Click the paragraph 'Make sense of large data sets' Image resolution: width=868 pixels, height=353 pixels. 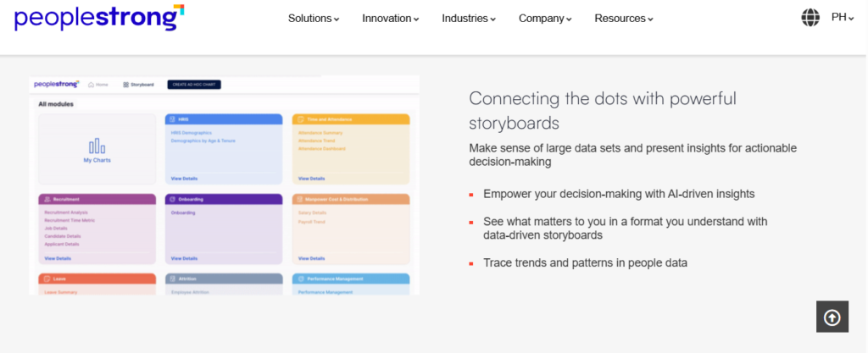(632, 155)
